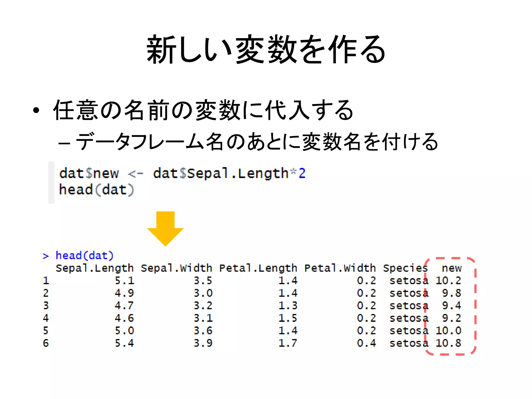This screenshot has width=532, height=399.
Task: Click the Petal.Length column header
Action: (258, 268)
